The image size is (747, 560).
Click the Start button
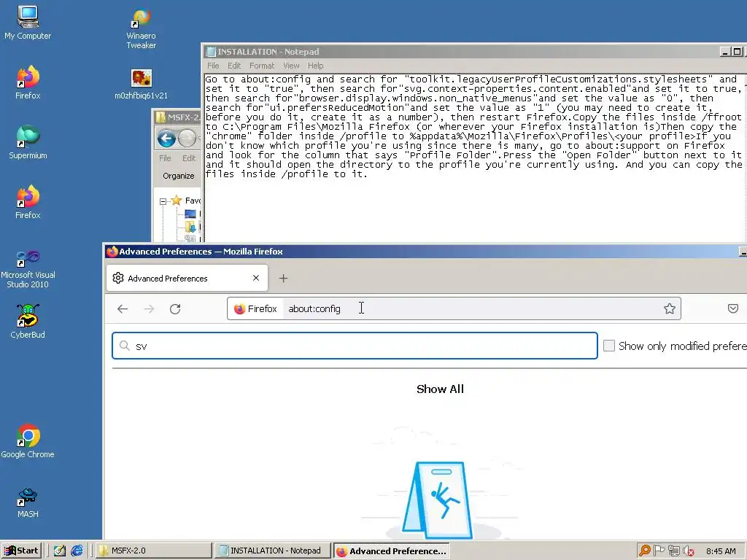point(21,551)
